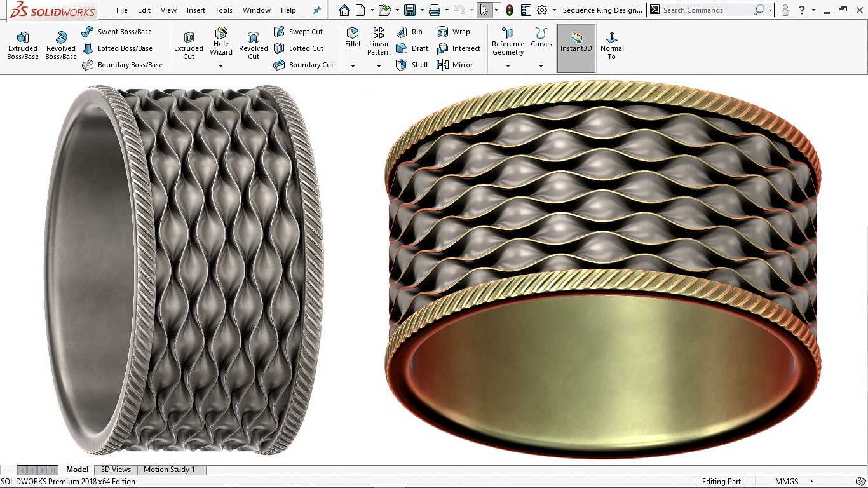Select the Swept Cut feature
Viewport: 868px width, 488px height.
coord(299,32)
